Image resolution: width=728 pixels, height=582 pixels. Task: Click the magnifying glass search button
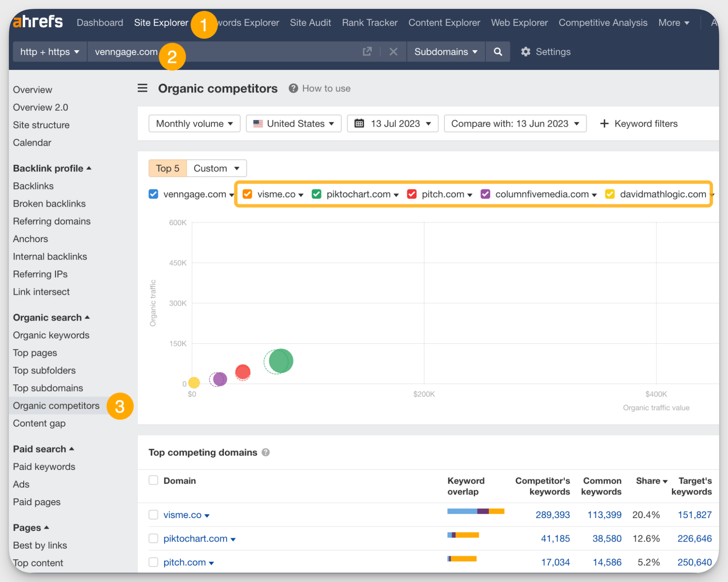pyautogui.click(x=498, y=52)
